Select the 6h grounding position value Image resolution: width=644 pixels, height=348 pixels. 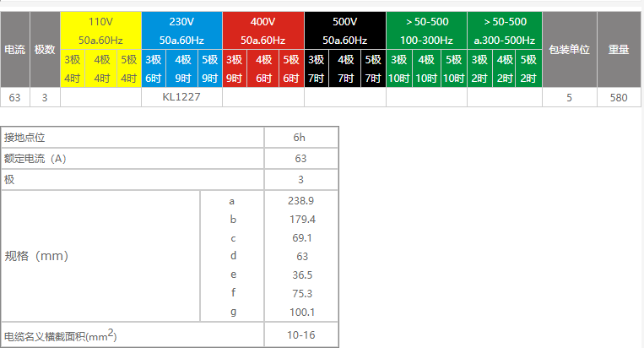point(300,138)
